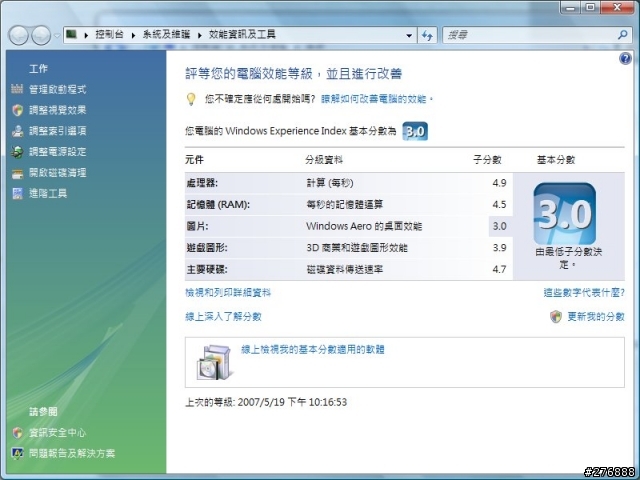Click the Back navigation arrow button
This screenshot has width=640, height=480.
point(18,36)
